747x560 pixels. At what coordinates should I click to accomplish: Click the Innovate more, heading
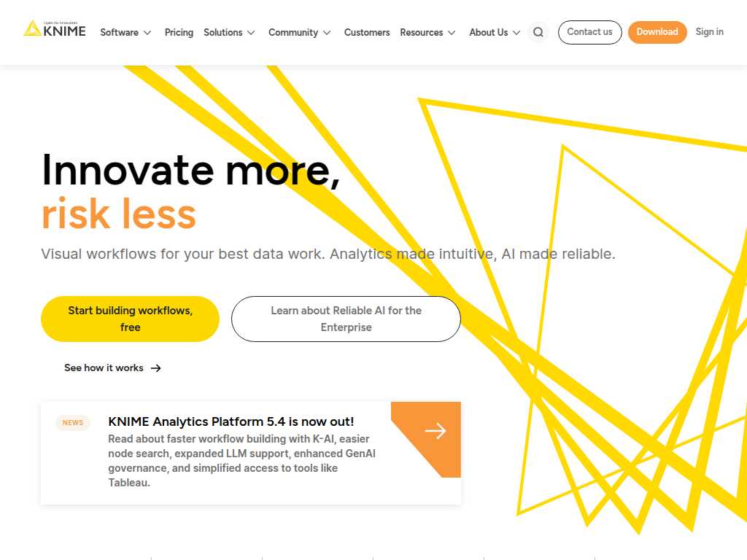tap(190, 170)
